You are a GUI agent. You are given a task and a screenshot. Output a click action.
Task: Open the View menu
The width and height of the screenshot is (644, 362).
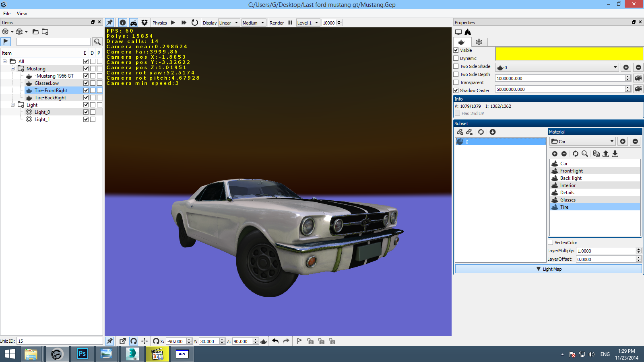(x=22, y=14)
